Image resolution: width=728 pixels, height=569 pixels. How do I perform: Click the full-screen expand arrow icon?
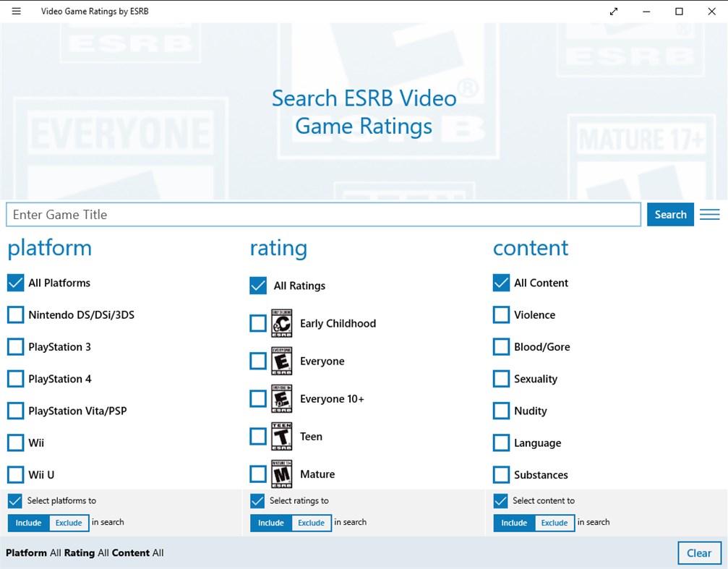pyautogui.click(x=613, y=11)
